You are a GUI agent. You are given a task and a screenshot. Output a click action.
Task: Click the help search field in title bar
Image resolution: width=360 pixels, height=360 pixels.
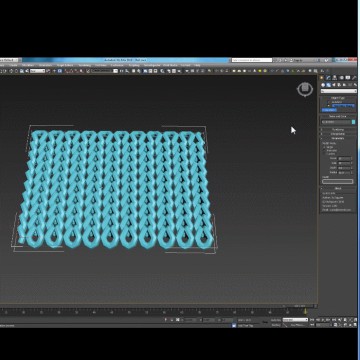(x=252, y=60)
